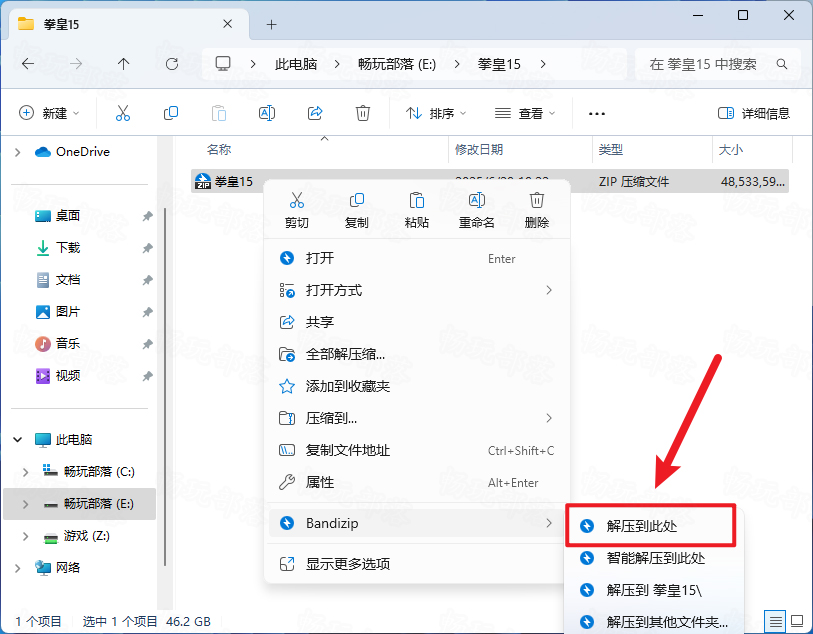Expand the 畅玩部落 (C:) drive node

tap(25, 472)
